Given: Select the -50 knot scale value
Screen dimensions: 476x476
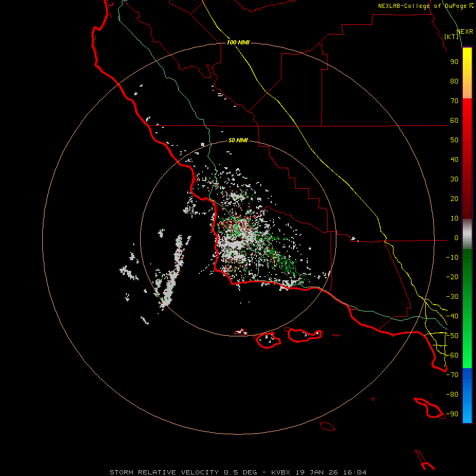Looking at the screenshot, I should point(452,336).
